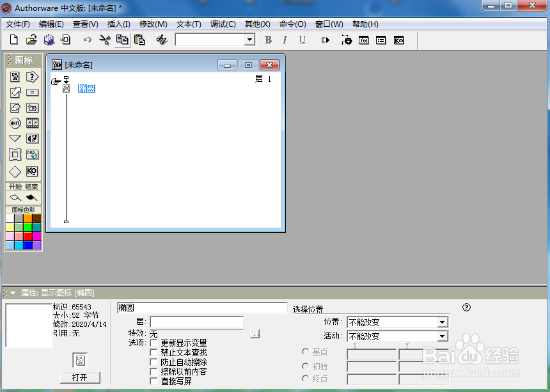Select the Motion icon in palette
Screen dimensions: 550x392
pyautogui.click(x=15, y=93)
